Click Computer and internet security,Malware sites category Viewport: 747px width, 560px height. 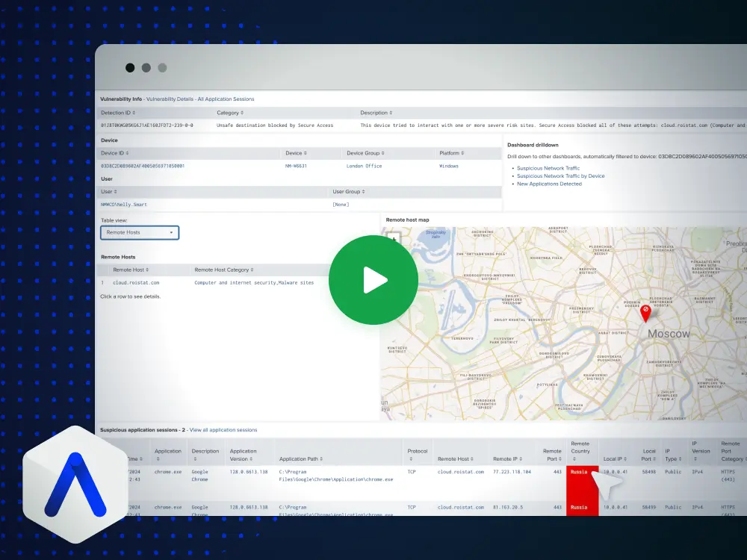254,283
